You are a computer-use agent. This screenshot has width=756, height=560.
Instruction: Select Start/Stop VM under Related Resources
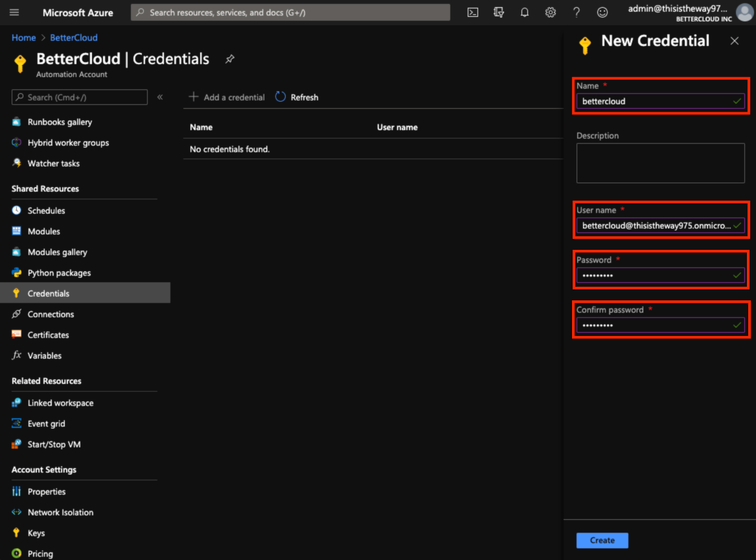(54, 444)
